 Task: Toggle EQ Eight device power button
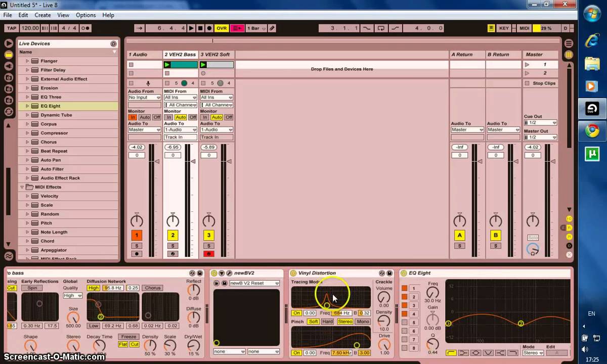point(404,273)
